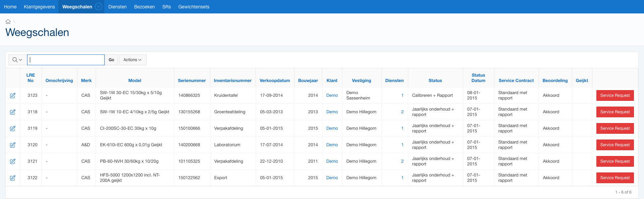The height and width of the screenshot is (199, 644).
Task: Click the Status Datum column header
Action: (x=478, y=78)
